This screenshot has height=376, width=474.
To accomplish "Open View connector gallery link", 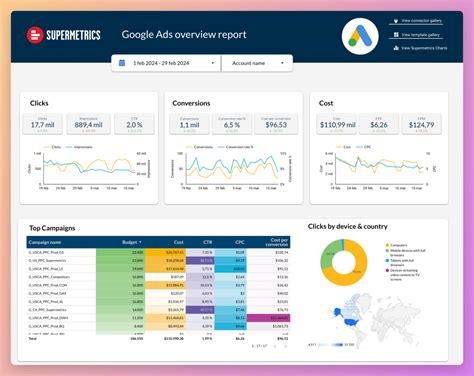I will tap(421, 21).
